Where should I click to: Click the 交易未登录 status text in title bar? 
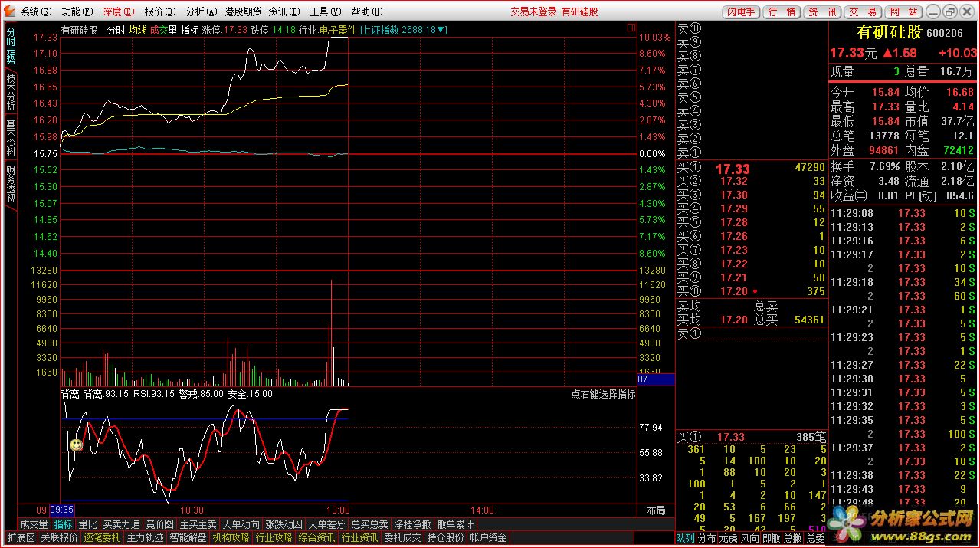click(x=533, y=11)
